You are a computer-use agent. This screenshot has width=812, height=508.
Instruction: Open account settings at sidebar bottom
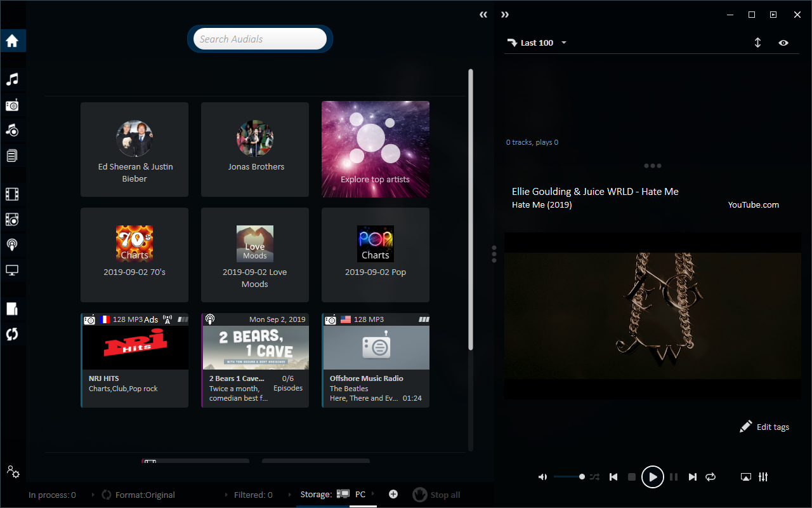[x=13, y=472]
